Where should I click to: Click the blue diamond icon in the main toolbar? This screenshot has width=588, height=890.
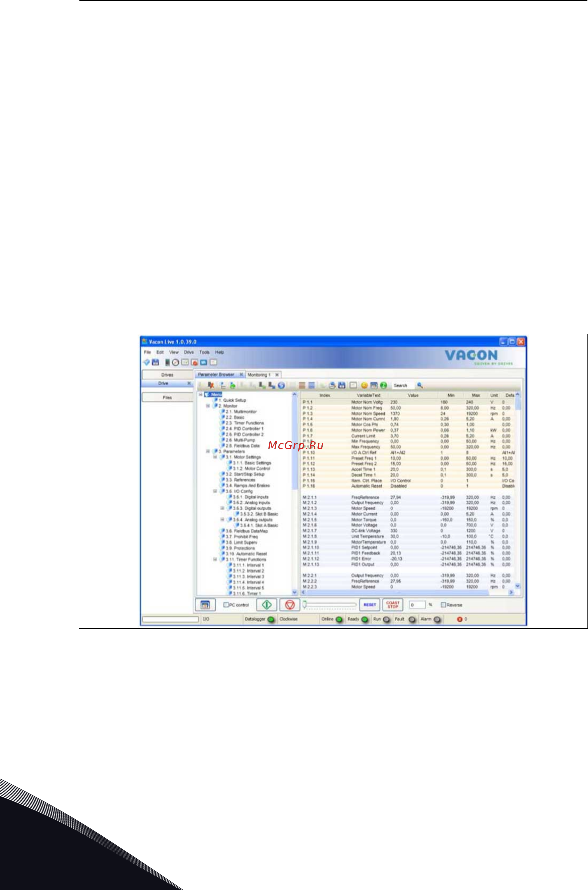pos(146,362)
